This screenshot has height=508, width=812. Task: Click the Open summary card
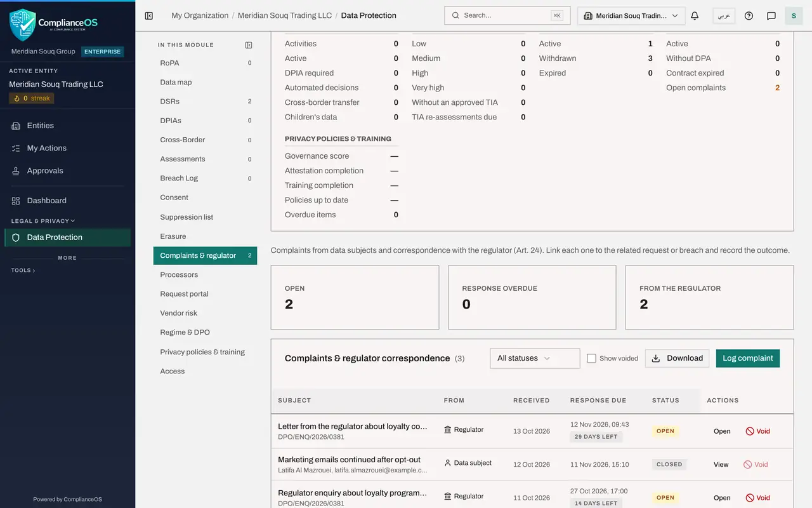tap(355, 297)
